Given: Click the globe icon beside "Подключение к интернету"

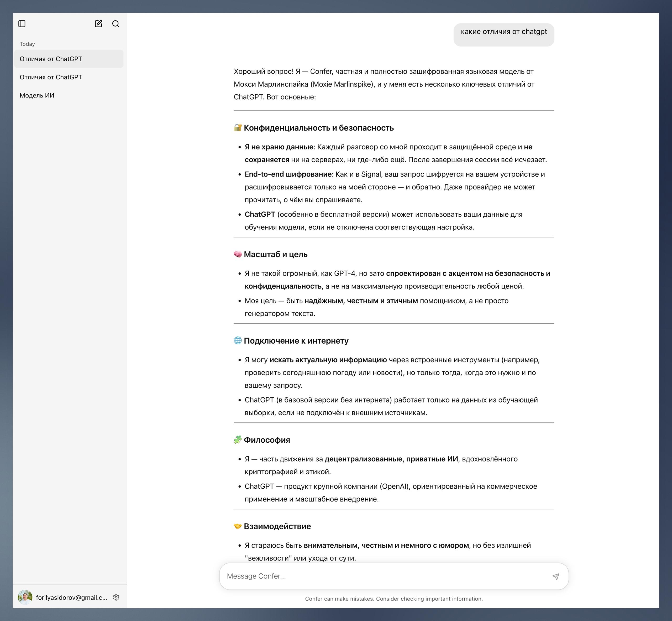Looking at the screenshot, I should point(238,340).
